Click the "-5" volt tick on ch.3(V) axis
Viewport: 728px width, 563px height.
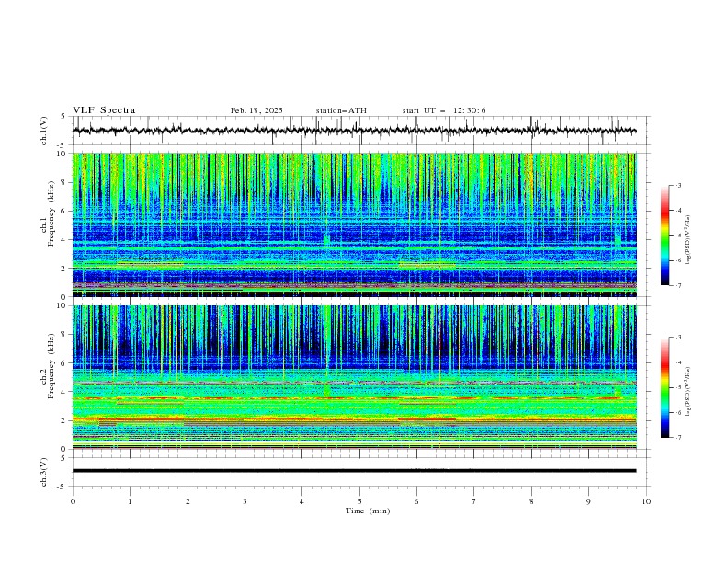(x=63, y=487)
